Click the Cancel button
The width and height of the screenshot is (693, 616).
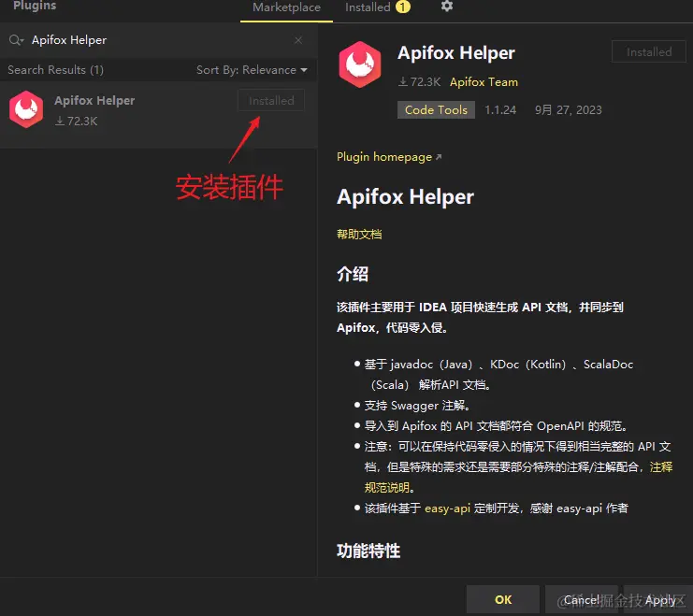coord(582,600)
